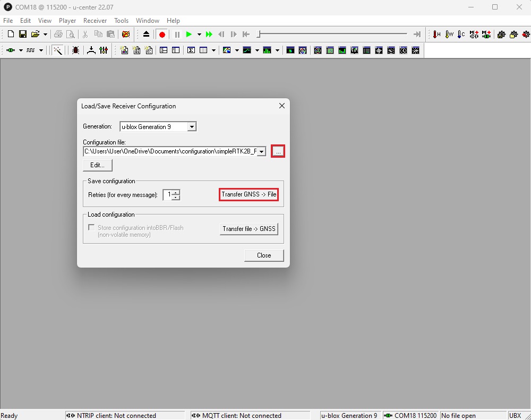Click the Edit... button
This screenshot has width=531, height=420.
click(98, 165)
